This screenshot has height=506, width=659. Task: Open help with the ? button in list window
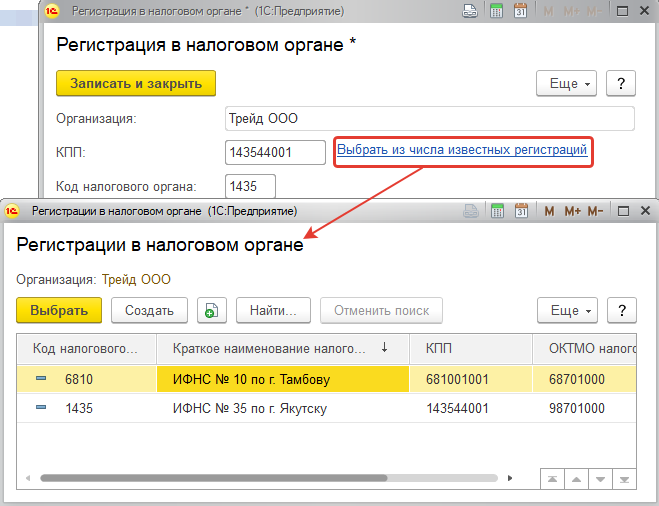[x=622, y=310]
